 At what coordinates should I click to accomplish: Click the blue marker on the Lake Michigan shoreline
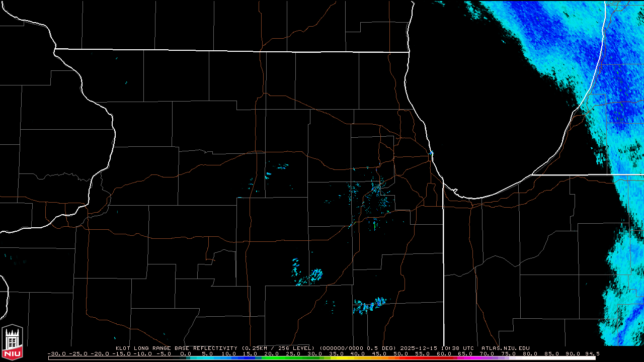pos(431,153)
